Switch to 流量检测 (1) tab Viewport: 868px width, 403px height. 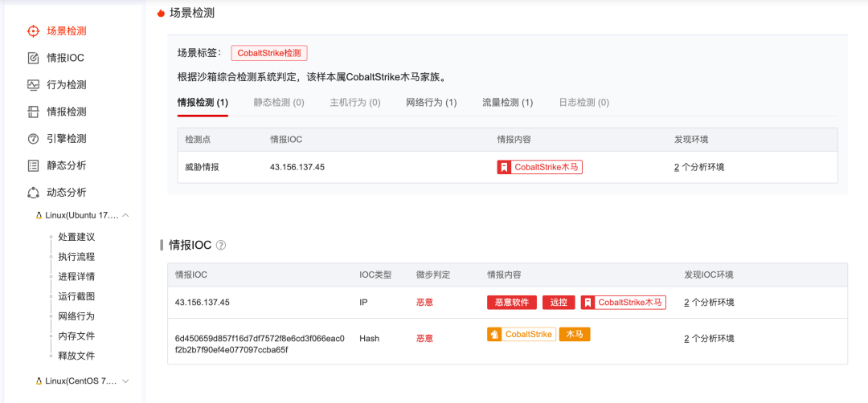[508, 103]
